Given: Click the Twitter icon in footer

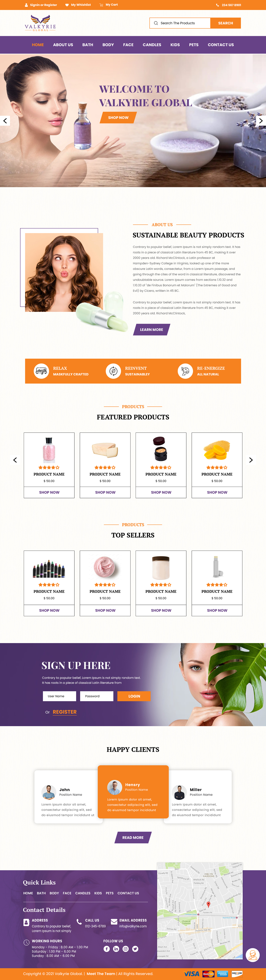Looking at the screenshot, I should click(x=135, y=948).
